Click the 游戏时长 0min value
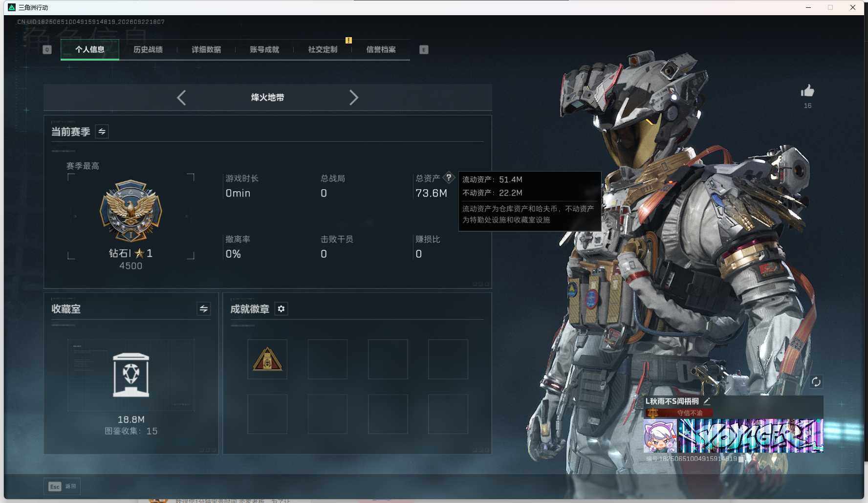Viewport: 868px width, 503px height. (x=238, y=193)
